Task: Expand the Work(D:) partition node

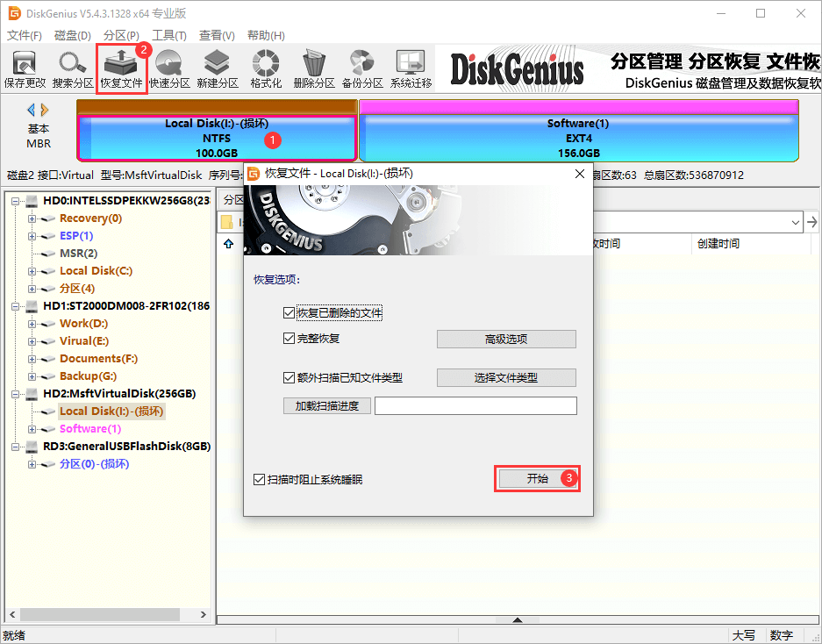Action: pyautogui.click(x=32, y=324)
